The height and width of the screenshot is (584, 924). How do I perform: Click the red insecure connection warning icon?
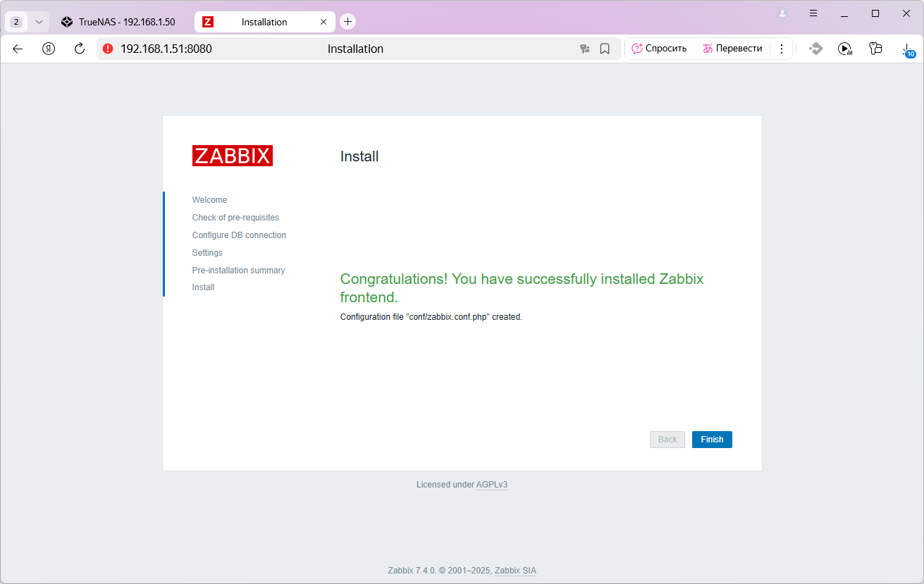coord(108,49)
